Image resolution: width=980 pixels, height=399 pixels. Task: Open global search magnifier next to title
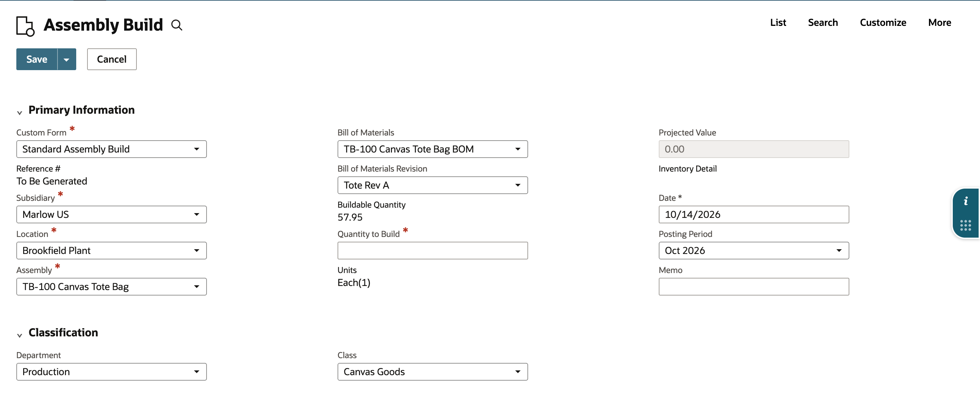[177, 25]
